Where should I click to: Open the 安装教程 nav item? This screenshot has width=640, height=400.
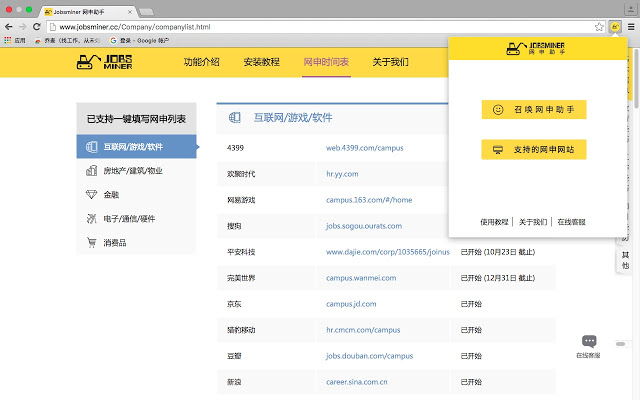pos(262,62)
